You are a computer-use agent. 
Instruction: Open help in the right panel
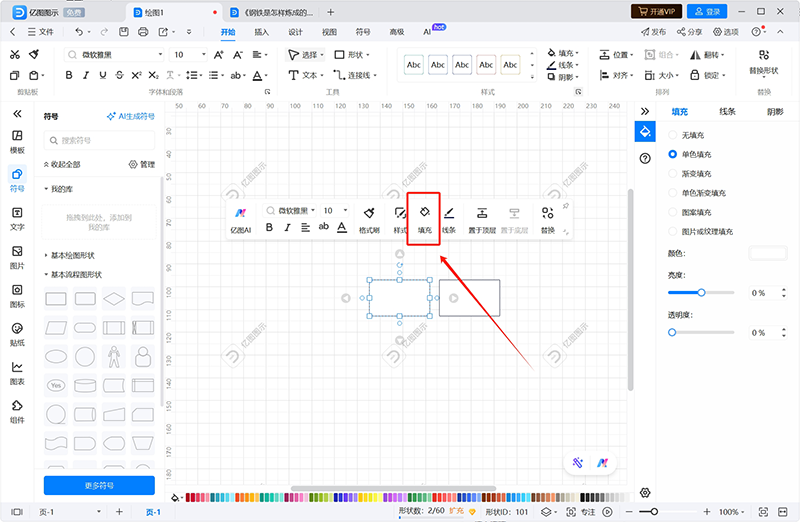click(x=645, y=159)
